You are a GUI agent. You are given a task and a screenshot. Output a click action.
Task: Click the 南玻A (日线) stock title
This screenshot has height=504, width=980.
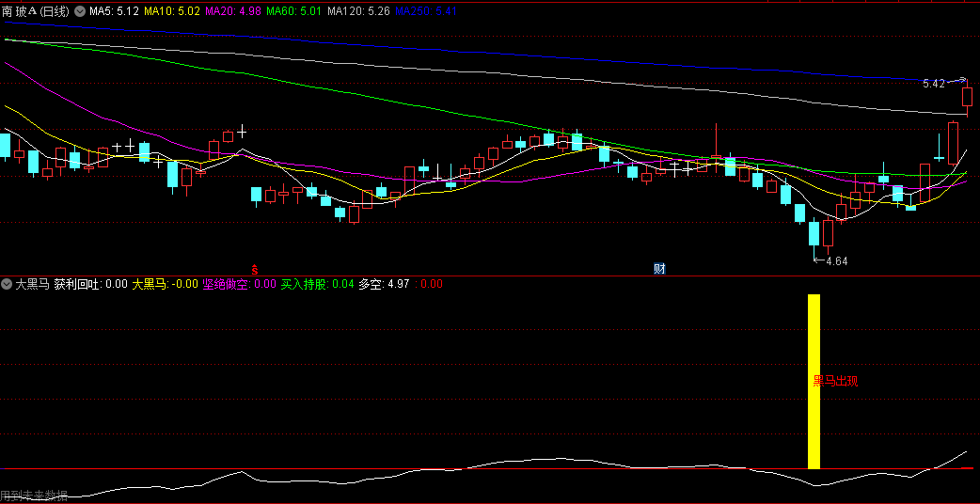click(x=37, y=10)
